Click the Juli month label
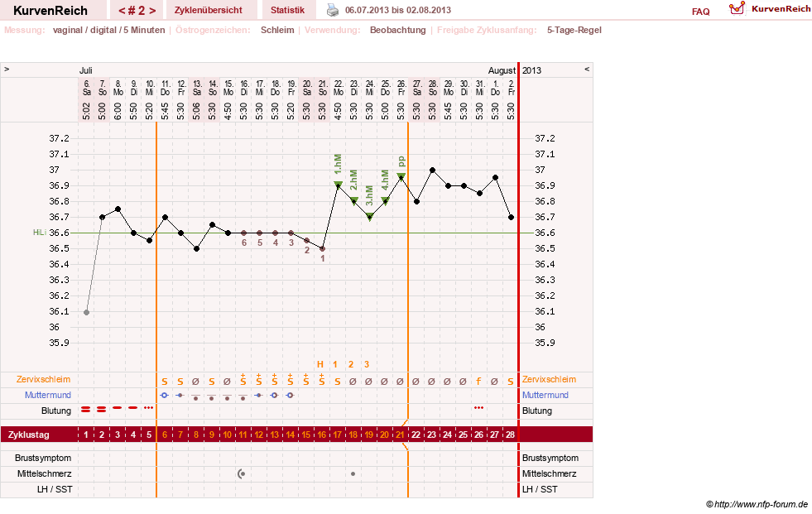This screenshot has width=812, height=514. click(86, 70)
